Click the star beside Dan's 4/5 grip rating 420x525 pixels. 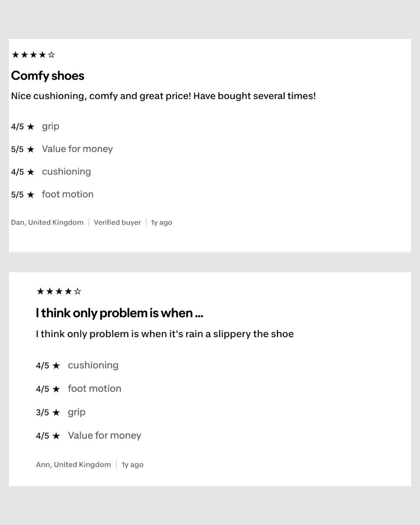[x=31, y=127]
